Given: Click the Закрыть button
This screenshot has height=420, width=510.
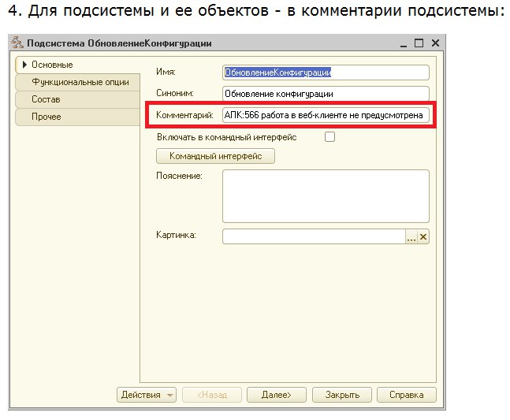Looking at the screenshot, I should [x=342, y=395].
